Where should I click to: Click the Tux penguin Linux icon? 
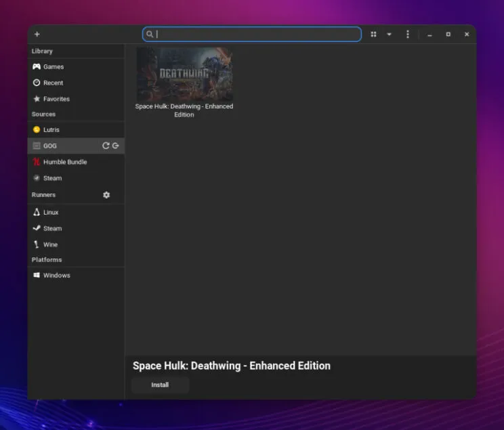point(37,212)
